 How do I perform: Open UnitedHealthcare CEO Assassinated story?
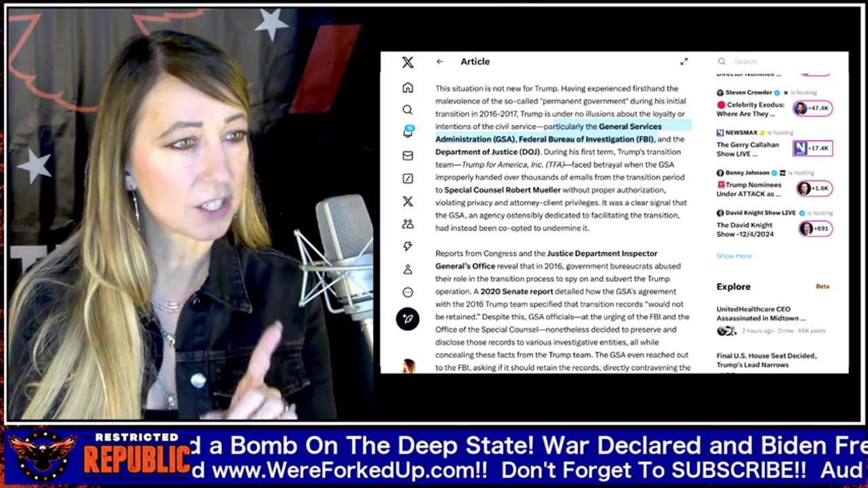pyautogui.click(x=761, y=314)
